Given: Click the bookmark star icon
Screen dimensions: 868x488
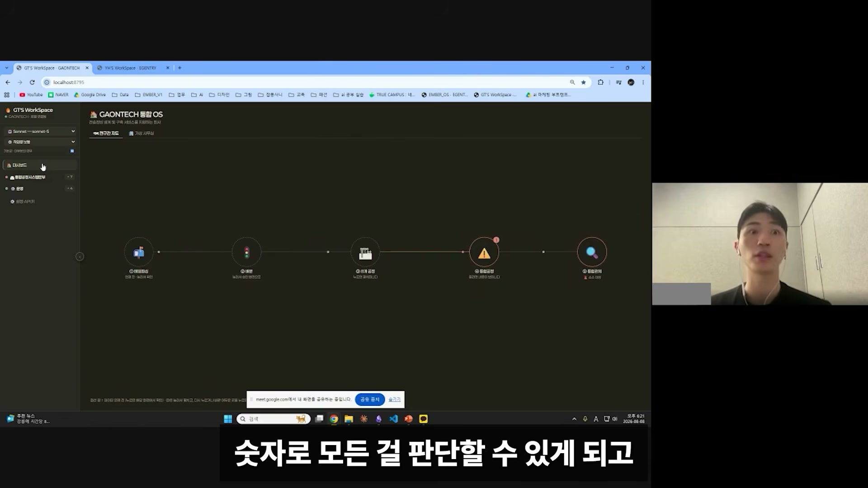Looking at the screenshot, I should pos(584,82).
